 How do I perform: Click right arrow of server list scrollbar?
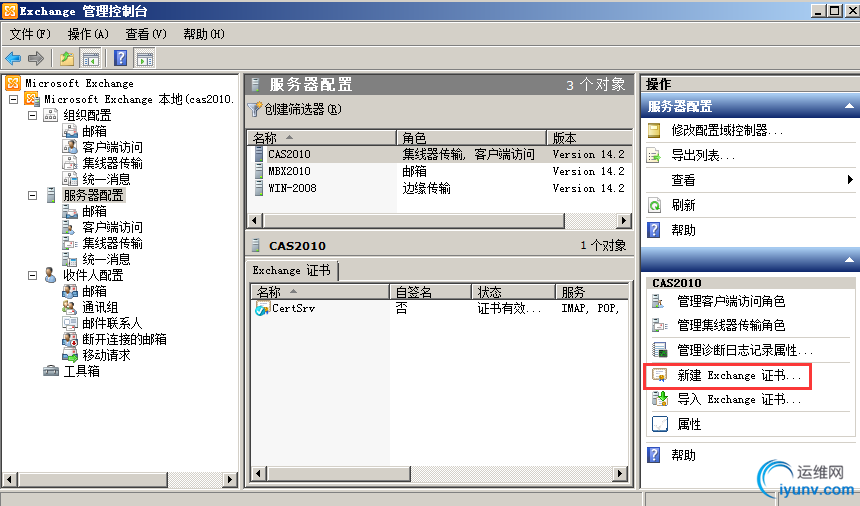point(624,221)
